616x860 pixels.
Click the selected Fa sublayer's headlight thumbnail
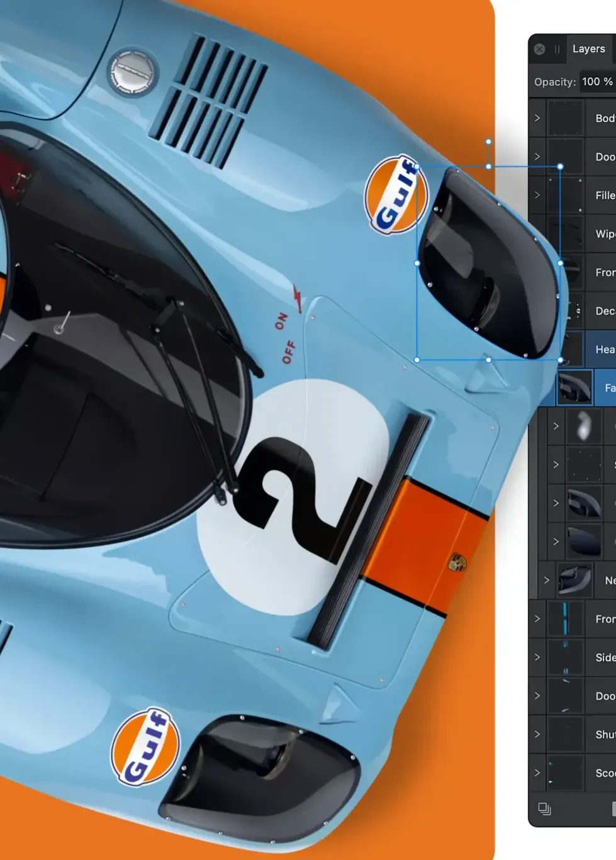[574, 388]
